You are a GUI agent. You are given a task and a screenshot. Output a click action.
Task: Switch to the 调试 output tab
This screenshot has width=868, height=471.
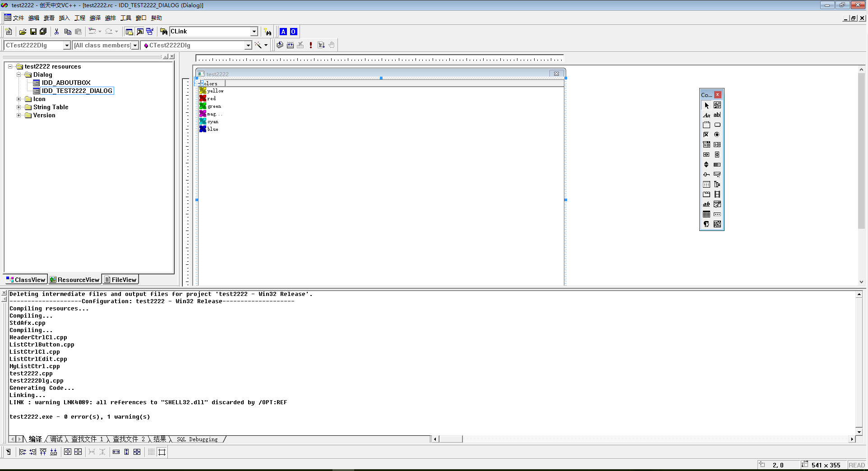pyautogui.click(x=56, y=439)
